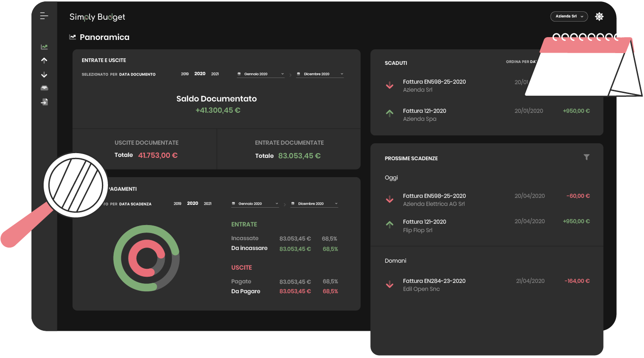Click the Da Pagare row label
Image resolution: width=644 pixels, height=358 pixels.
point(245,291)
